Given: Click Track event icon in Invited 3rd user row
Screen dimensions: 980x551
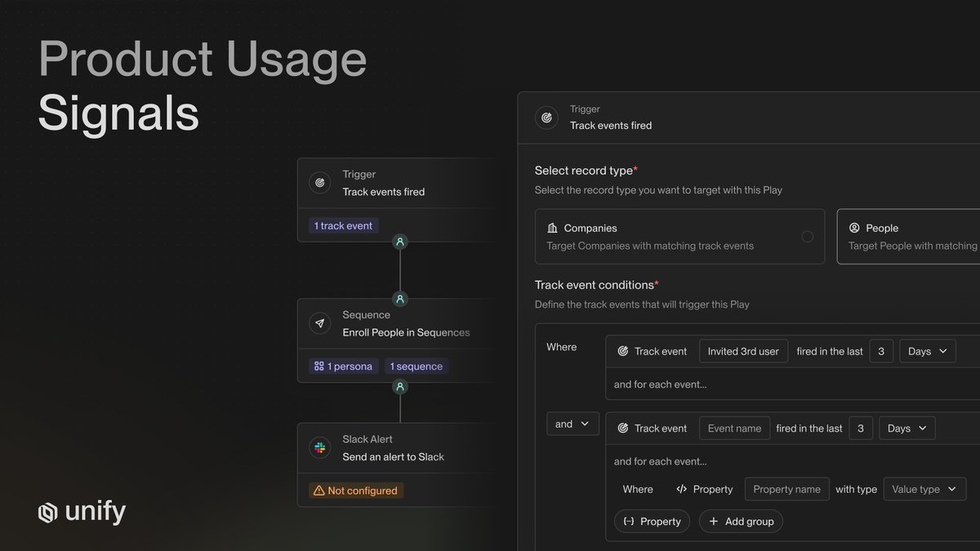Looking at the screenshot, I should 623,351.
